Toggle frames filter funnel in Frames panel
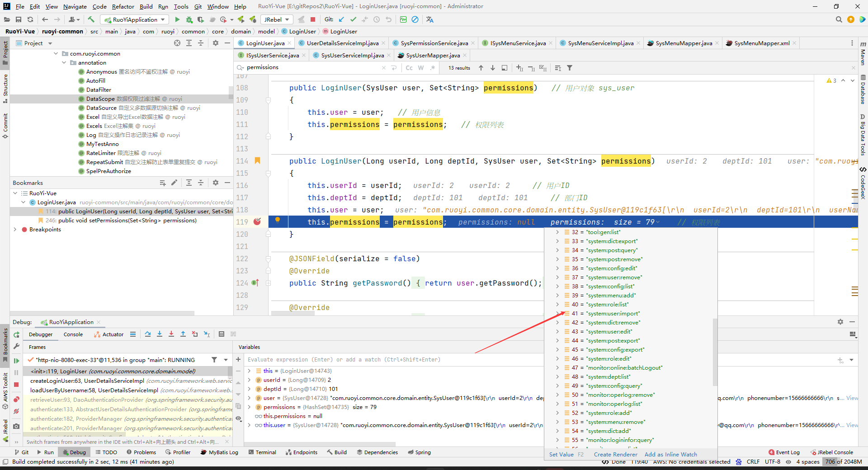The width and height of the screenshot is (868, 470). pyautogui.click(x=214, y=360)
